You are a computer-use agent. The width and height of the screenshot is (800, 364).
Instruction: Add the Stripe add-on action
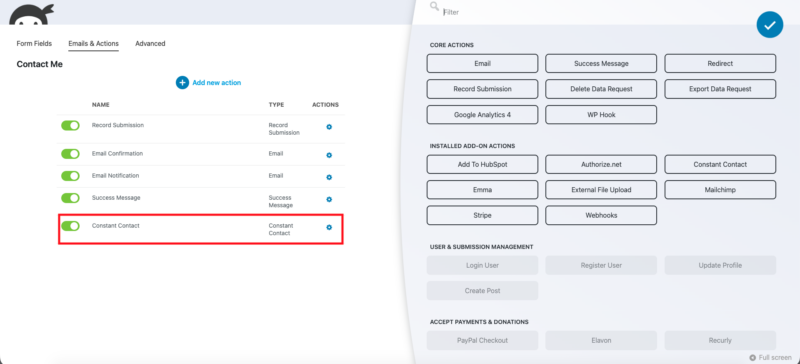(482, 215)
